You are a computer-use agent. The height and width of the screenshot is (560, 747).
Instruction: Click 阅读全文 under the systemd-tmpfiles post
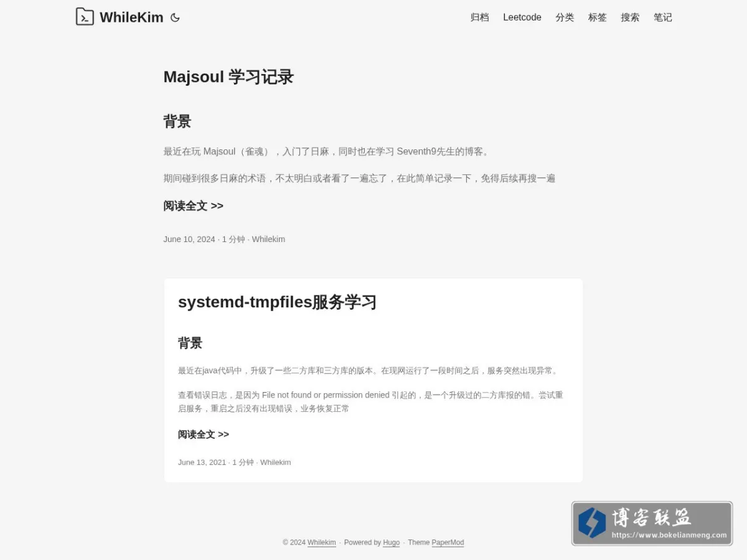204,434
